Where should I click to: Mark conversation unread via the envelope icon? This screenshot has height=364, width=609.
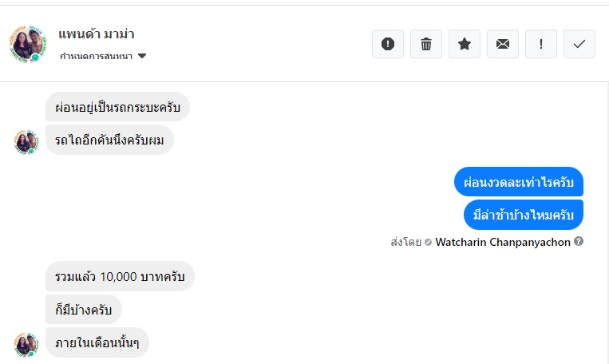(503, 44)
